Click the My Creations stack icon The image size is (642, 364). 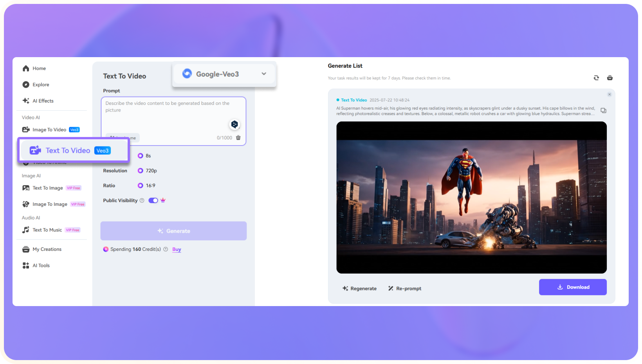[x=26, y=249]
